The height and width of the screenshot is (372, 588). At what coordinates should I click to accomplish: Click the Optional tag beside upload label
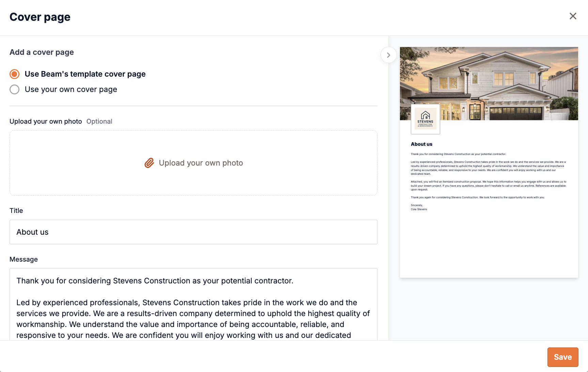[99, 121]
